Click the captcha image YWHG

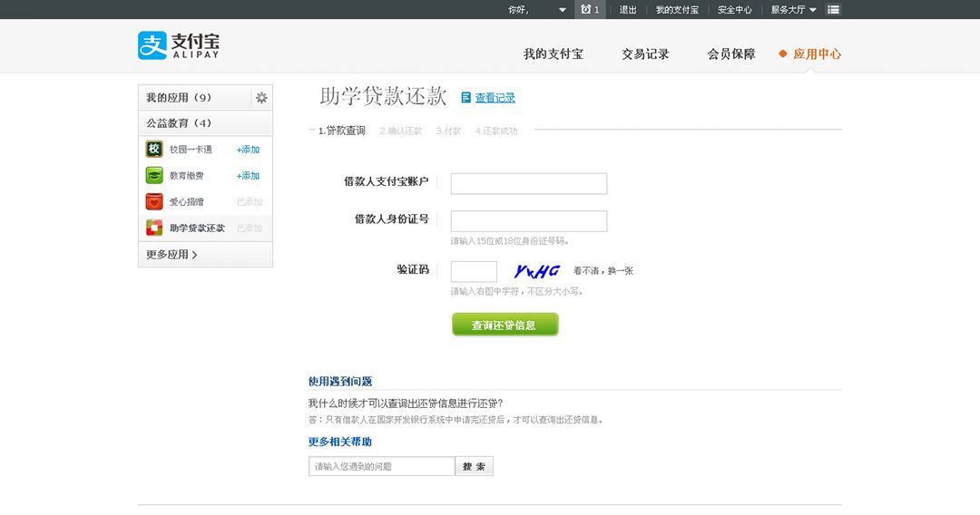point(536,271)
